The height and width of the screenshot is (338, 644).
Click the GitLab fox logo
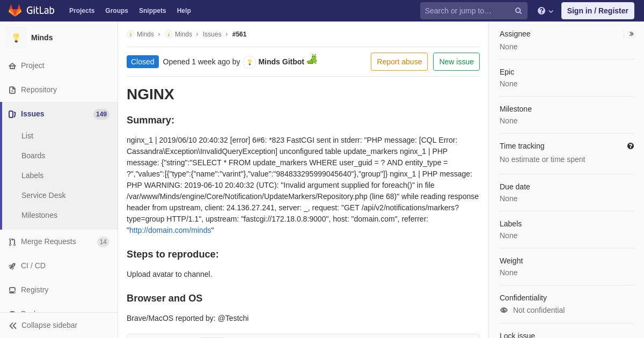[x=15, y=11]
